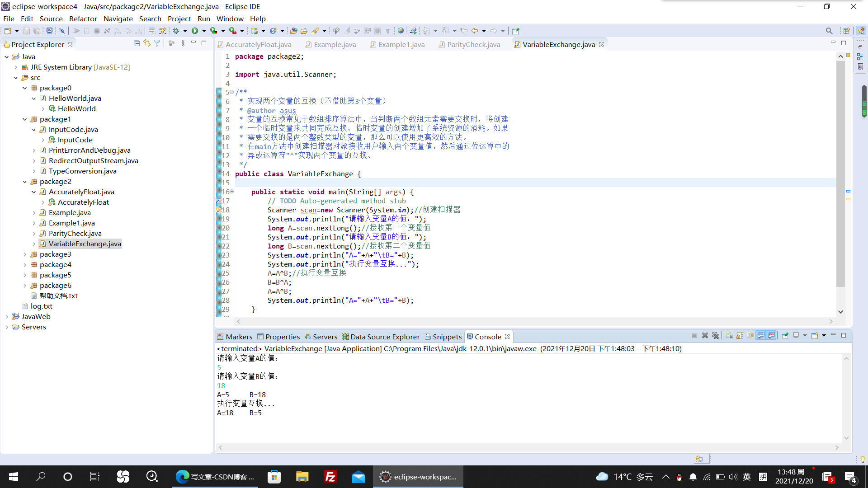The width and height of the screenshot is (868, 488).
Task: Collapse all in Project Explorer
Action: pos(137,43)
